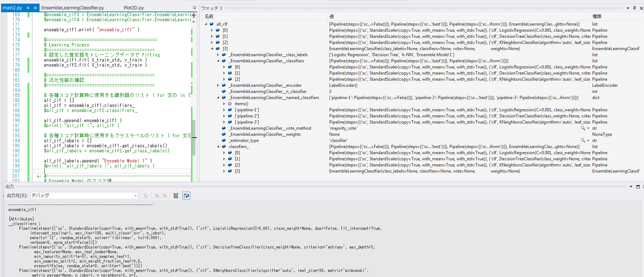Expand the ['pipeline-3'] entry

tap(224, 122)
